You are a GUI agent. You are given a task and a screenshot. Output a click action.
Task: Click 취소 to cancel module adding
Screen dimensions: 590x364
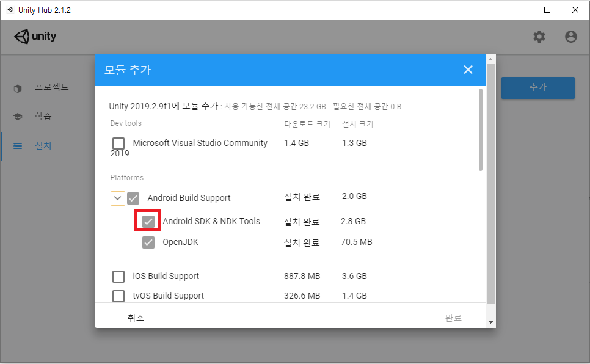136,318
